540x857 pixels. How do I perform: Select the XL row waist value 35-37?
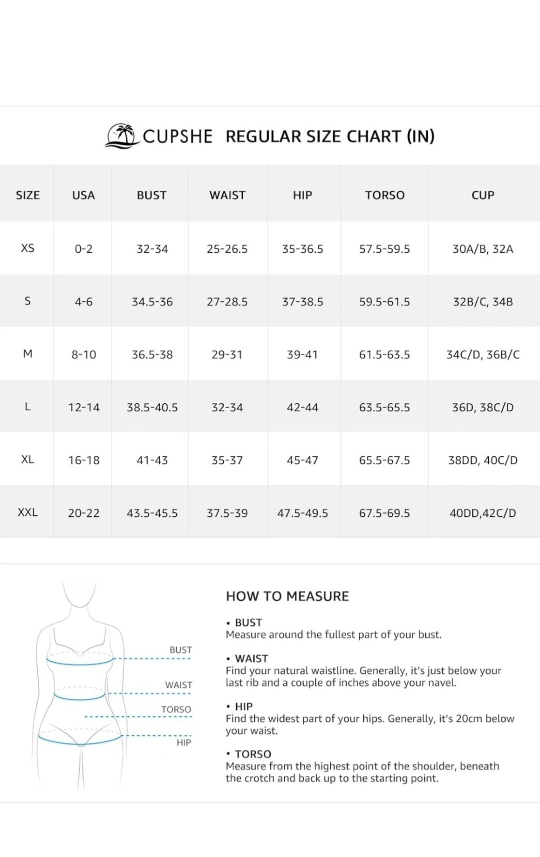point(227,461)
